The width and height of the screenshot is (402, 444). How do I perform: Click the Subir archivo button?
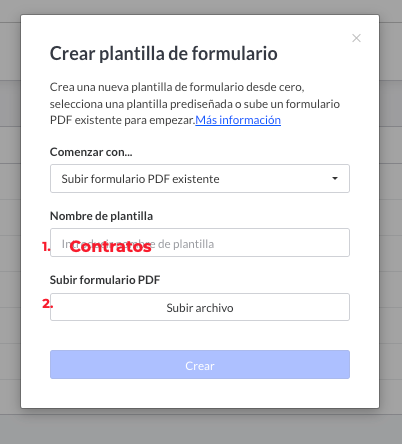200,307
